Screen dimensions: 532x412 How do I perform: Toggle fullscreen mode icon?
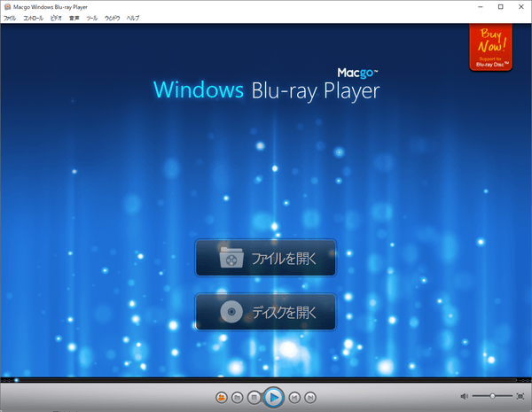point(520,396)
